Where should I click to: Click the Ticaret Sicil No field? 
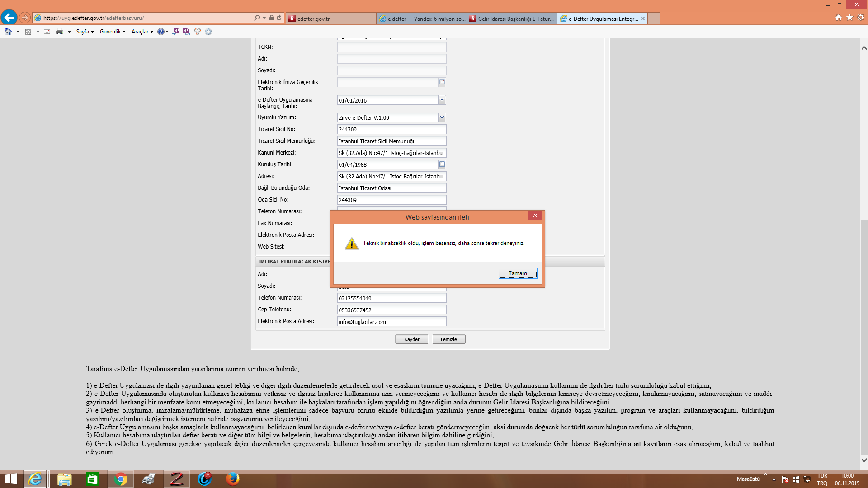coord(392,129)
